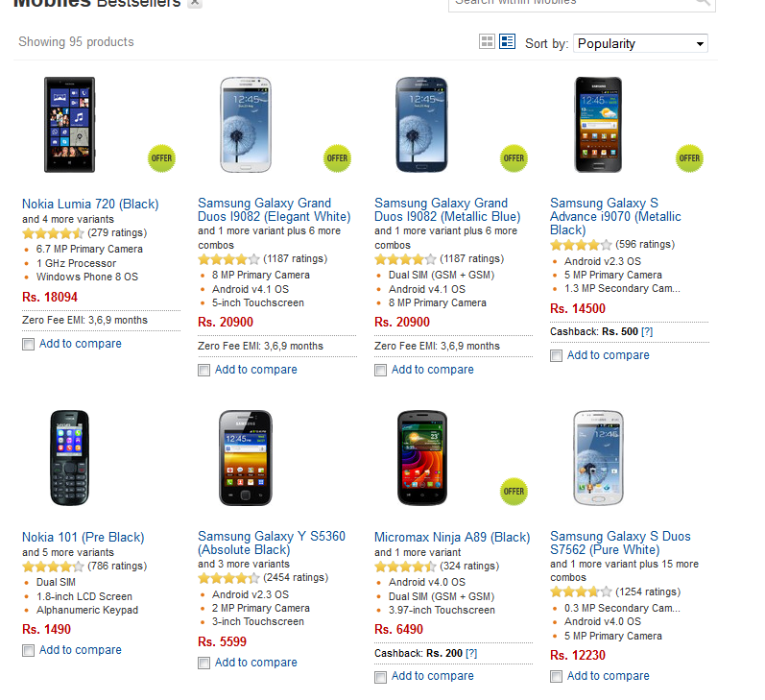Click the search magnifier icon
The width and height of the screenshot is (765, 700).
(x=704, y=3)
